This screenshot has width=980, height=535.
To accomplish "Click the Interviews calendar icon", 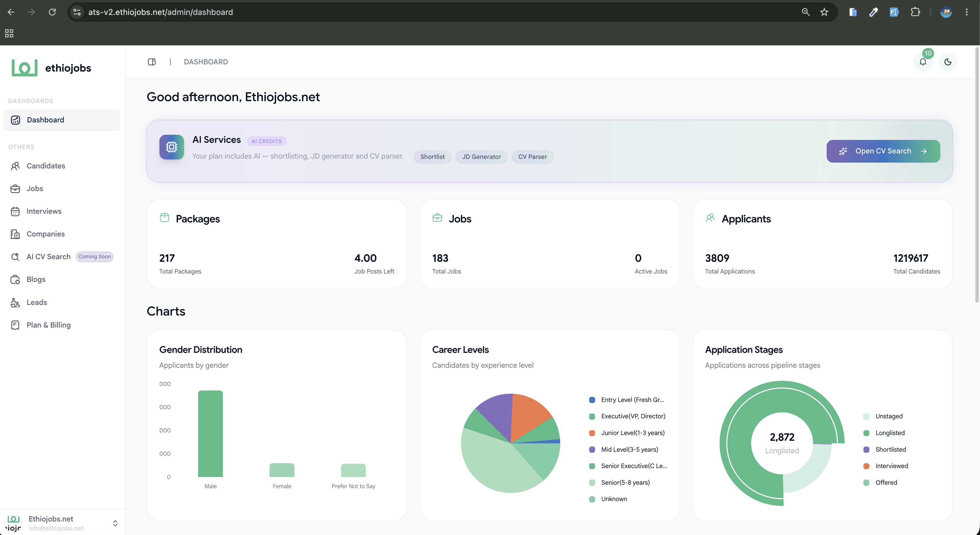I will [15, 211].
